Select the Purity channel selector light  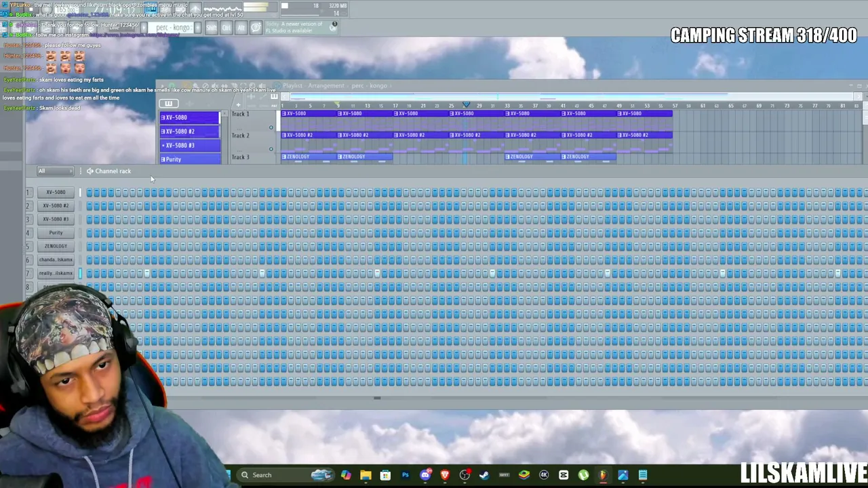pos(80,232)
